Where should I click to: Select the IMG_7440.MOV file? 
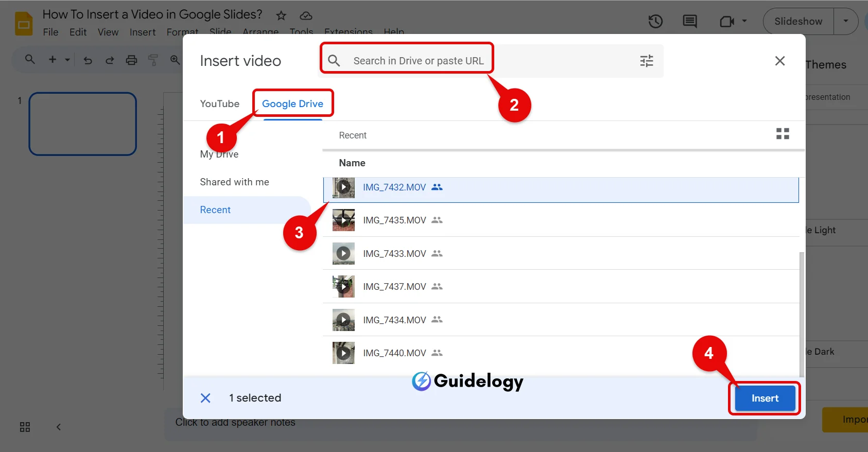pyautogui.click(x=561, y=353)
